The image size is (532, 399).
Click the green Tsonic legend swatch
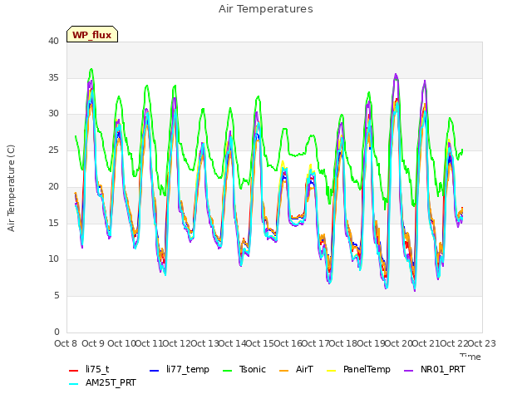click(x=228, y=370)
